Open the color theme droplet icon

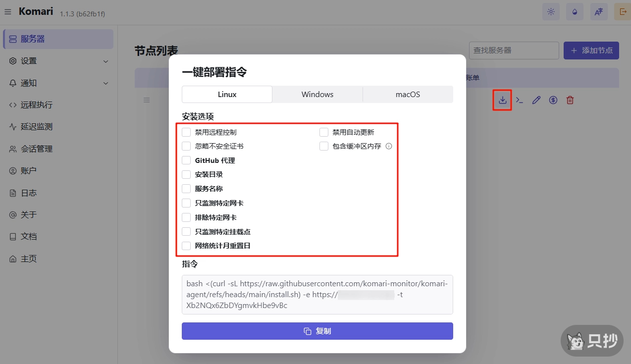575,11
